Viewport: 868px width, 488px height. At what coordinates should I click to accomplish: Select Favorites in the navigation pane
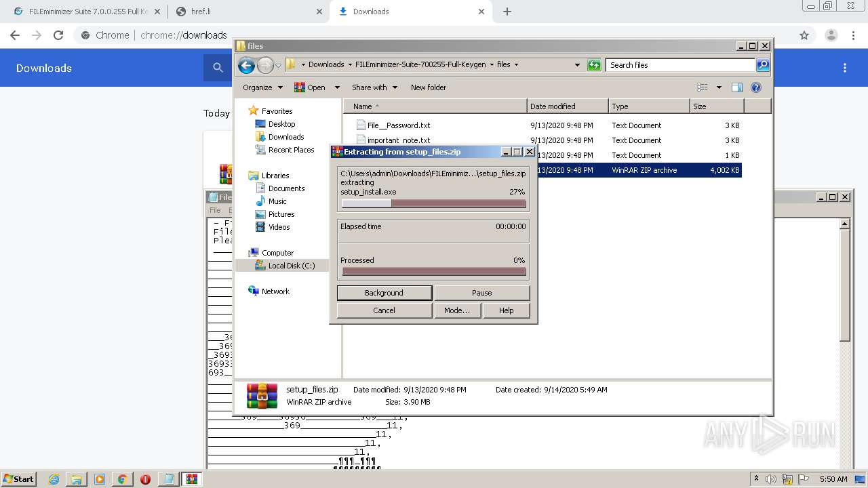pyautogui.click(x=277, y=111)
